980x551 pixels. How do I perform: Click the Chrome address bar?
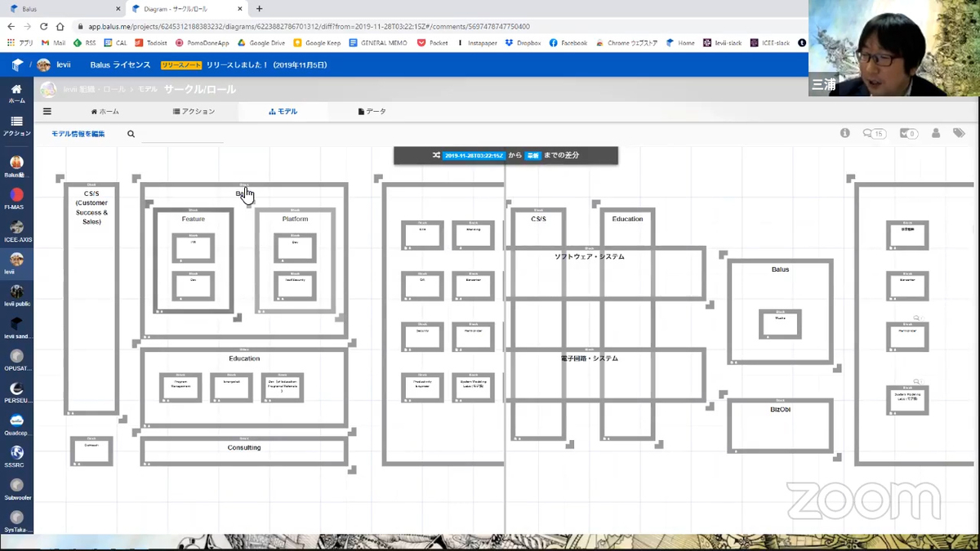click(x=441, y=26)
